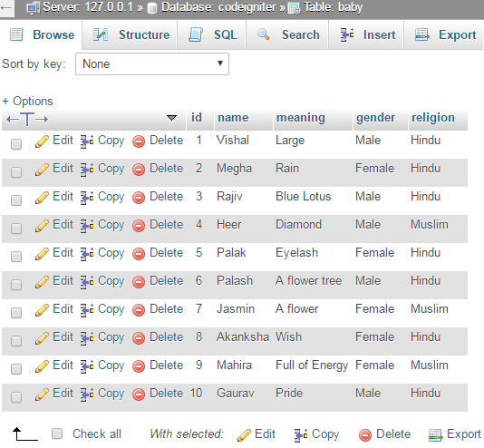
Task: Click the 'Diamond' meaning cell
Action: [x=298, y=225]
